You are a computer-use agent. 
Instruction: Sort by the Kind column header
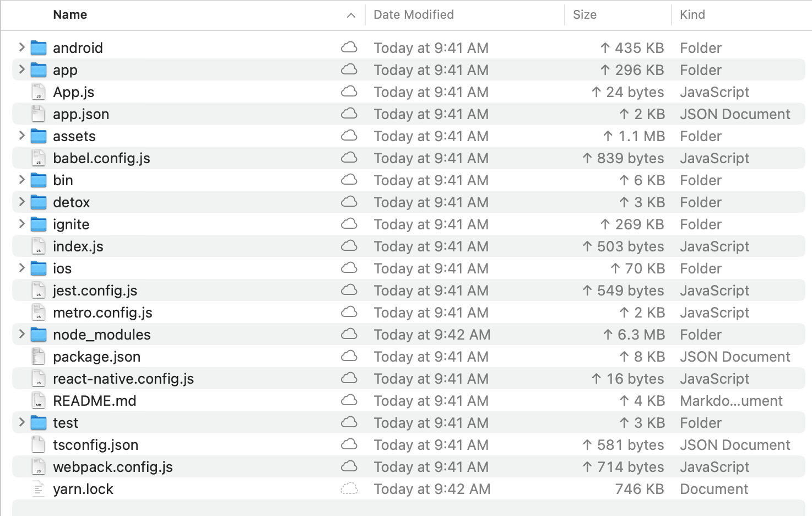pyautogui.click(x=692, y=15)
